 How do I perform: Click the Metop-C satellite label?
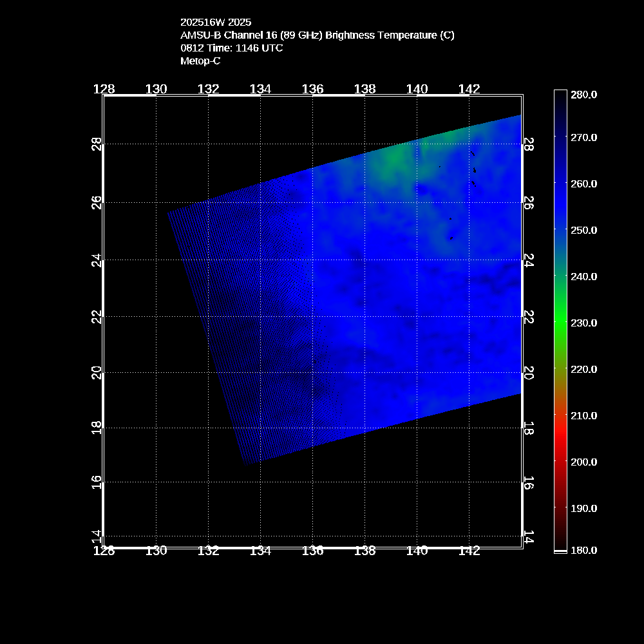pos(200,61)
